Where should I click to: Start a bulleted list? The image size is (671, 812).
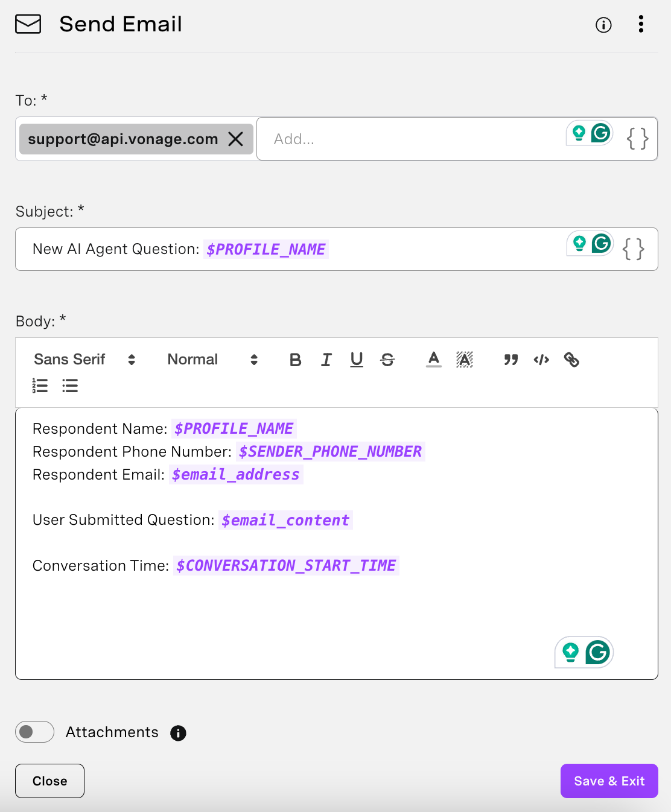pyautogui.click(x=70, y=385)
